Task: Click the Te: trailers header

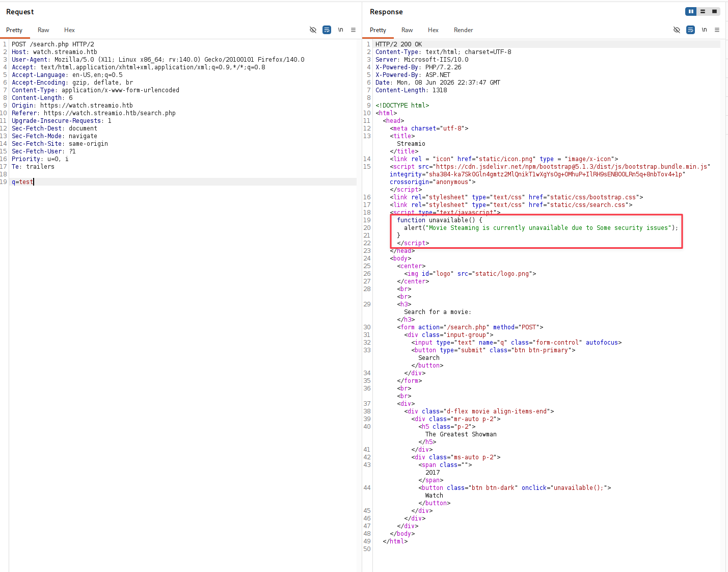Action: (x=33, y=167)
